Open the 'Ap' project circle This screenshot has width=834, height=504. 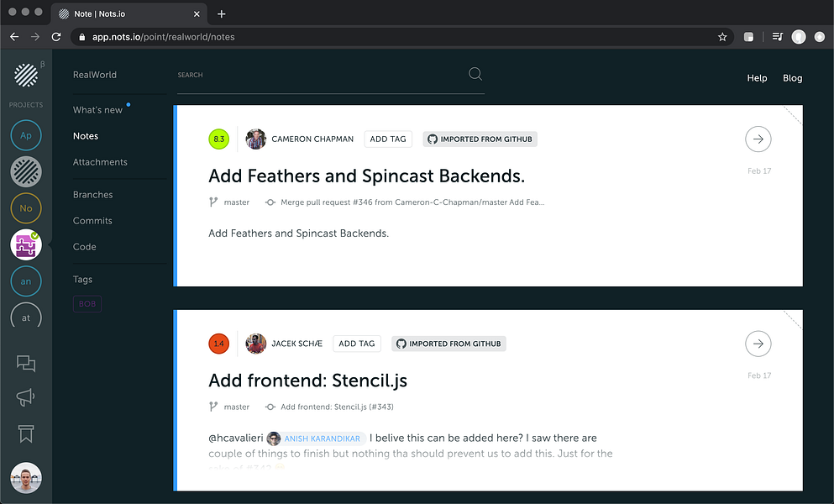(x=26, y=135)
